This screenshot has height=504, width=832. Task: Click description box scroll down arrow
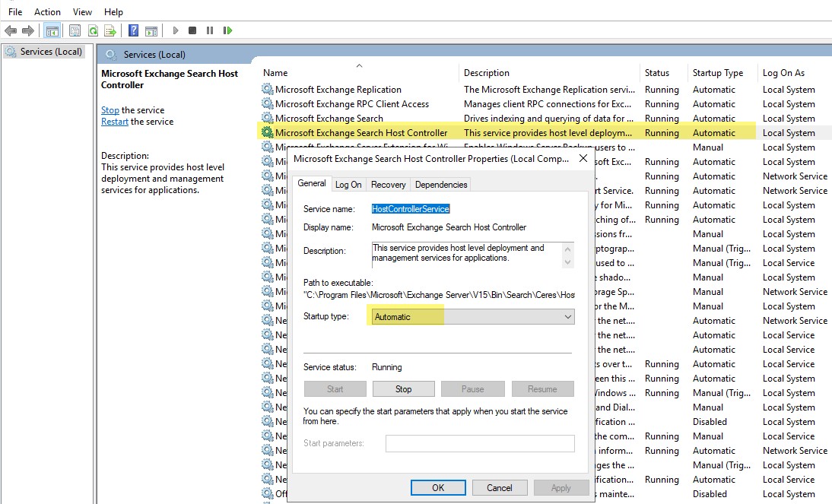(568, 262)
